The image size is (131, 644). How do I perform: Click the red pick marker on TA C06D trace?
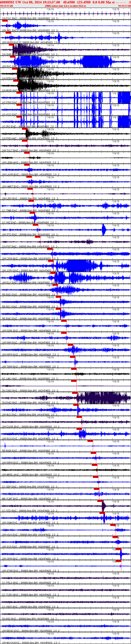click(x=75, y=393)
